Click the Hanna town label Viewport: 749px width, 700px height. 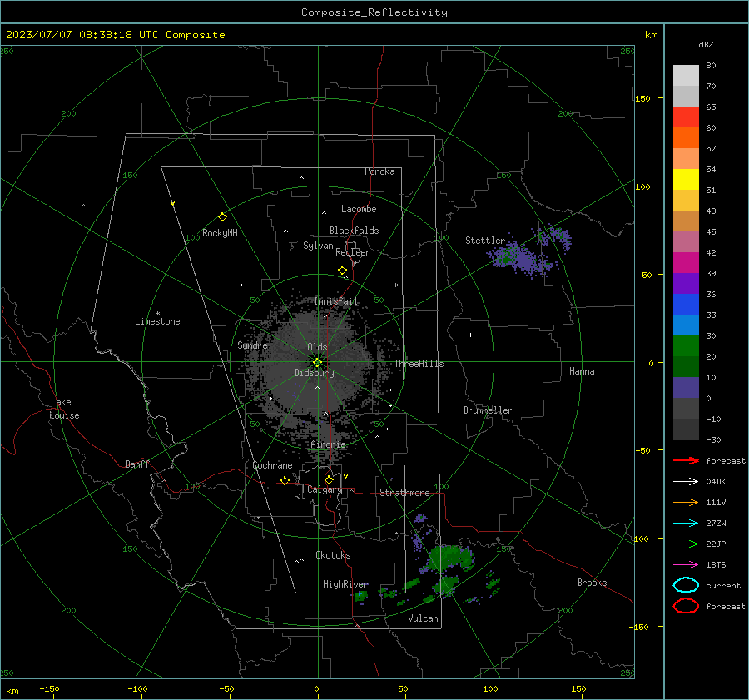[x=582, y=371]
